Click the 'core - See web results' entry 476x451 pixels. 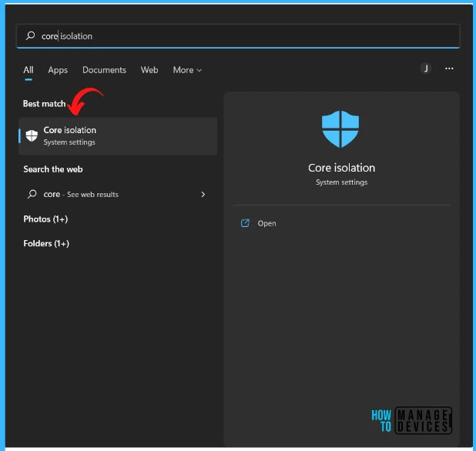click(118, 194)
